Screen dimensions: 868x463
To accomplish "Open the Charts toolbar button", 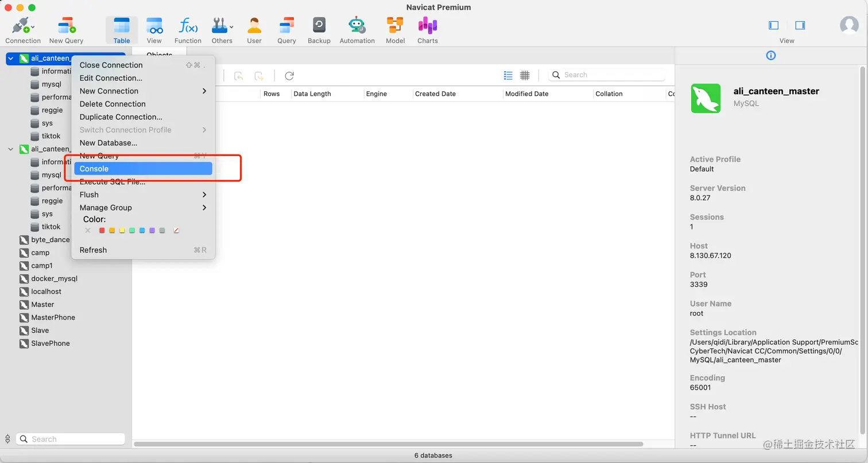I will coord(428,30).
